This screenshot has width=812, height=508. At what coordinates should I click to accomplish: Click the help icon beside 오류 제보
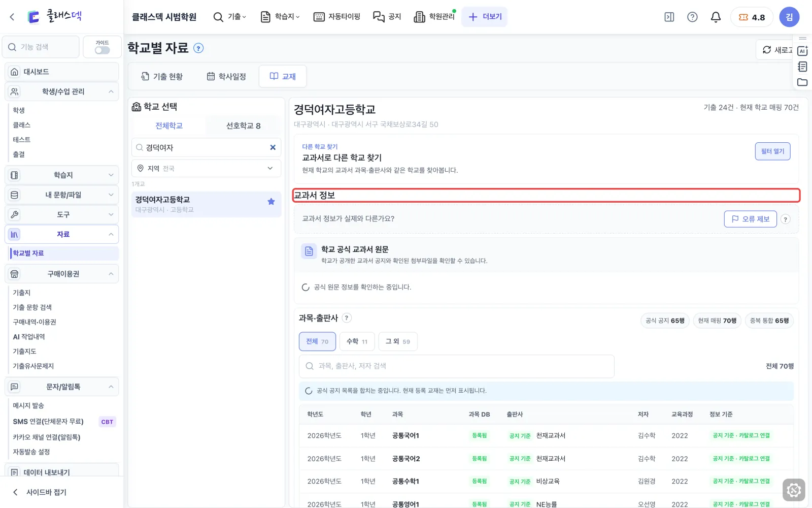(785, 219)
